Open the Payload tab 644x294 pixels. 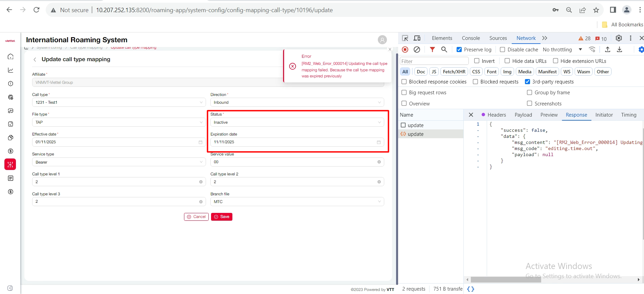[x=523, y=115]
